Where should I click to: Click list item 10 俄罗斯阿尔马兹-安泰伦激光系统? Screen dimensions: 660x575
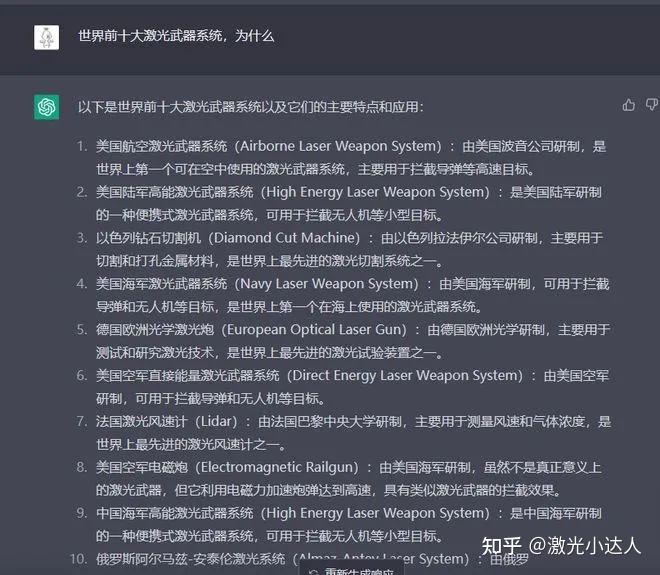(x=312, y=559)
